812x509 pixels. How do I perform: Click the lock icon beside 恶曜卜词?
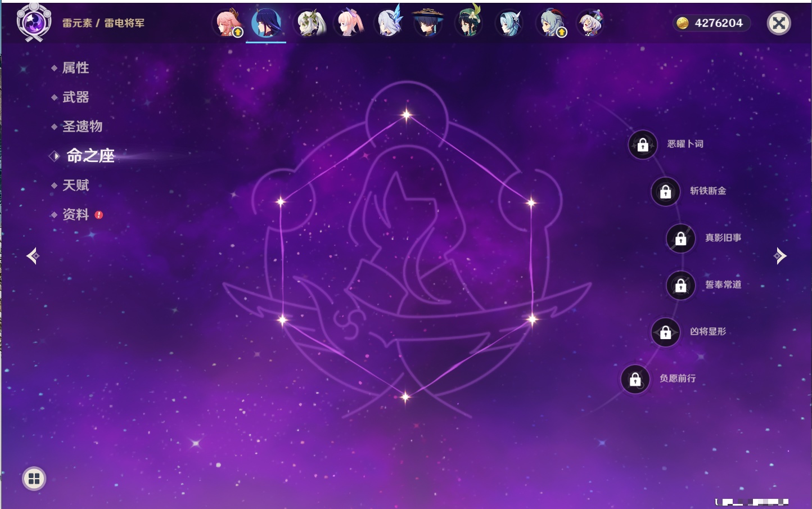pos(643,145)
